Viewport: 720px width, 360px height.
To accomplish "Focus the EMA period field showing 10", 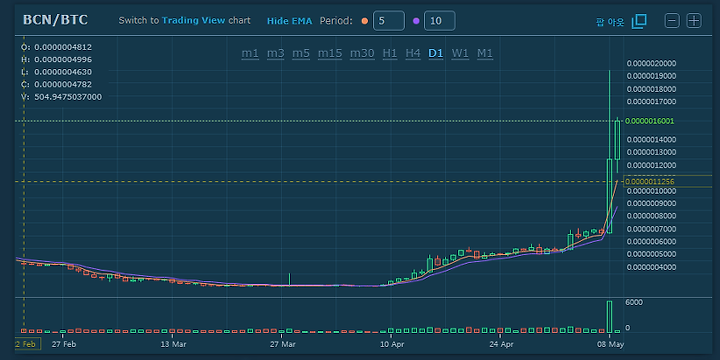I will point(440,21).
